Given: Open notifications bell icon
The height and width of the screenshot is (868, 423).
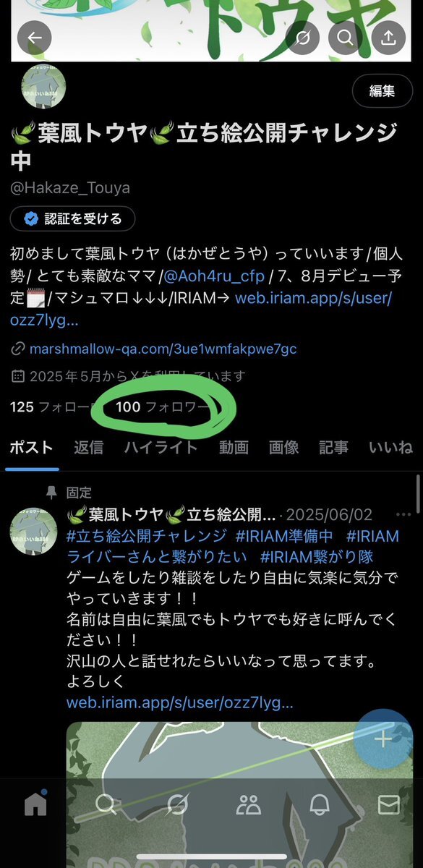Looking at the screenshot, I should [x=319, y=804].
